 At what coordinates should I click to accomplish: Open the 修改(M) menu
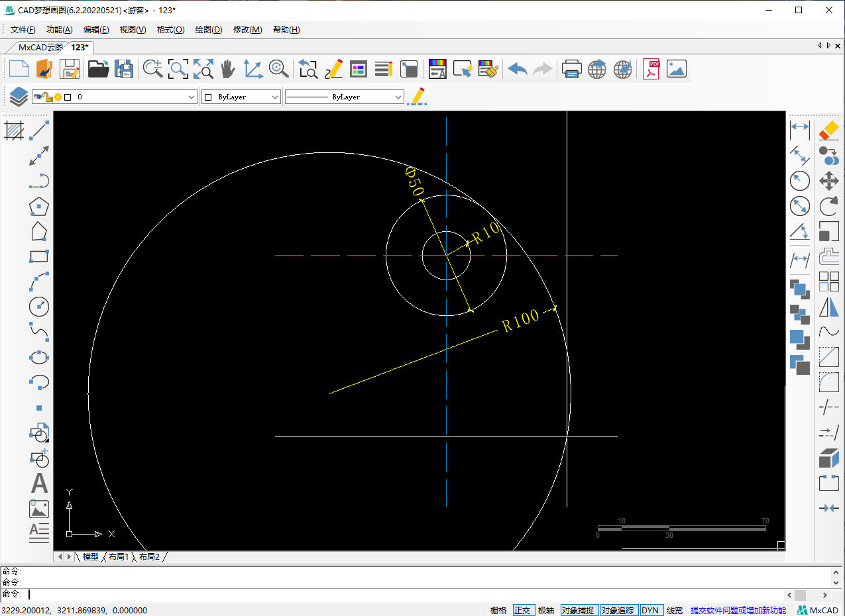point(247,30)
